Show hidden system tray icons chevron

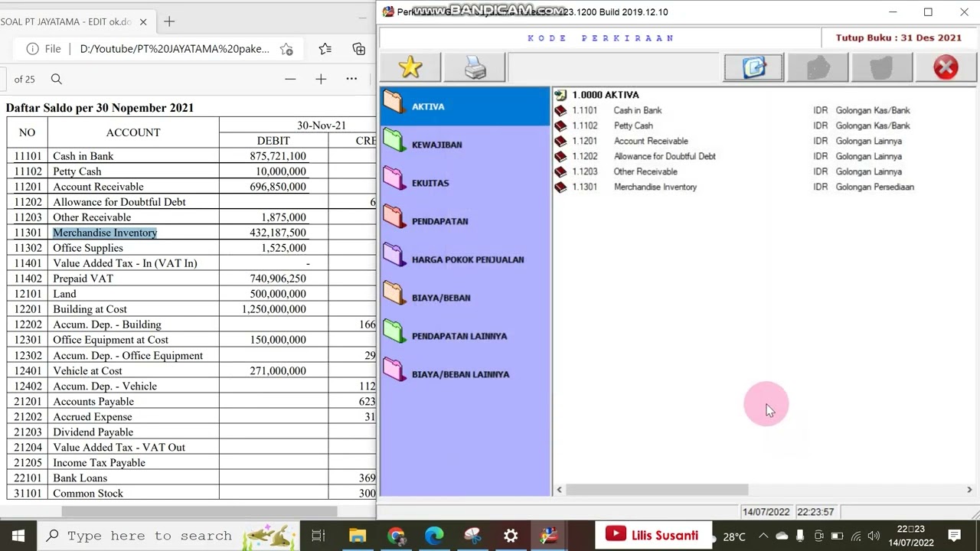point(763,536)
